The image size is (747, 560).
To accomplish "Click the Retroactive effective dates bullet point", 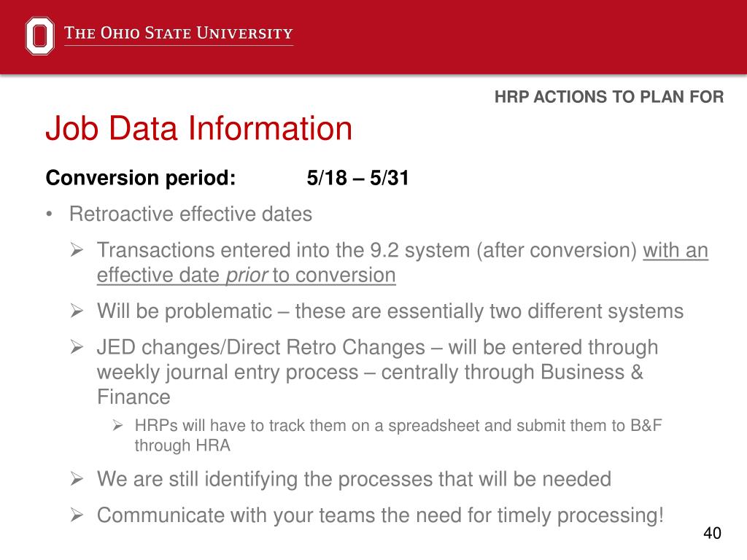I will 190,214.
